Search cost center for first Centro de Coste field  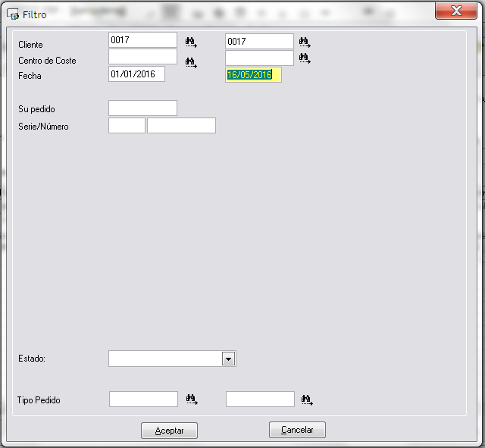(x=191, y=62)
